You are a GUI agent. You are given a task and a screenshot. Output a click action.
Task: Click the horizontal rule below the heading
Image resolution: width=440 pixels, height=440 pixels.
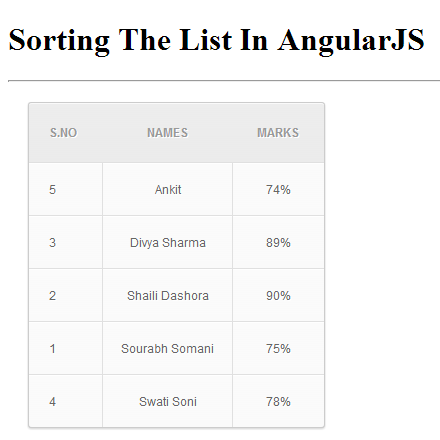[x=224, y=80]
